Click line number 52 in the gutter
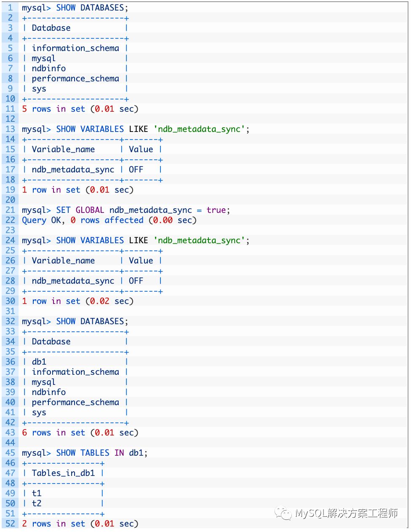This screenshot has width=411, height=532. [10, 524]
